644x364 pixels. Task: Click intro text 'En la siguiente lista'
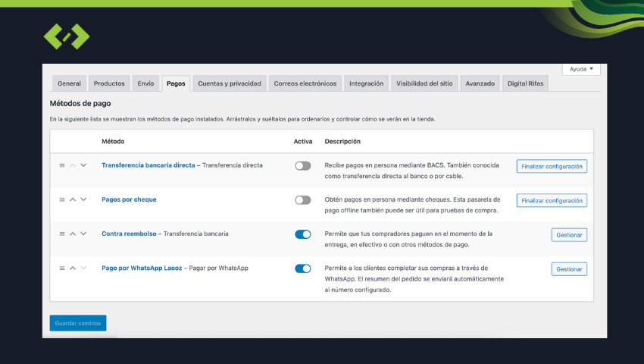tap(242, 119)
